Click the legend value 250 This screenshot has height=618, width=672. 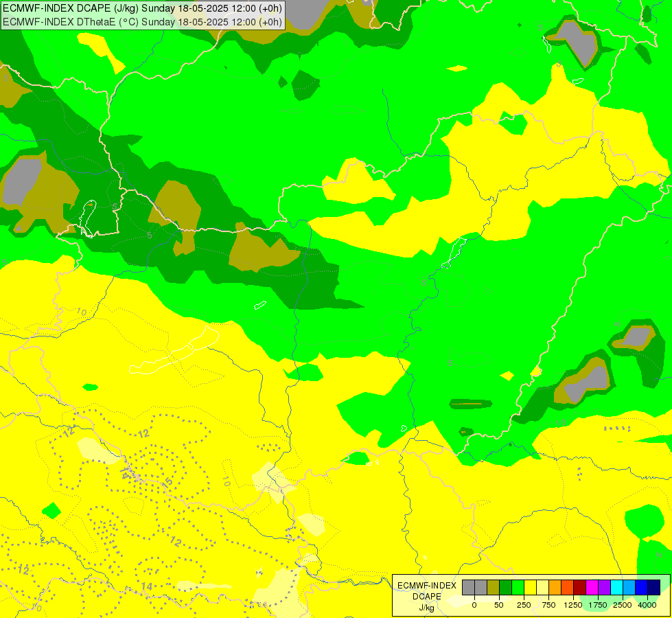coord(524,605)
